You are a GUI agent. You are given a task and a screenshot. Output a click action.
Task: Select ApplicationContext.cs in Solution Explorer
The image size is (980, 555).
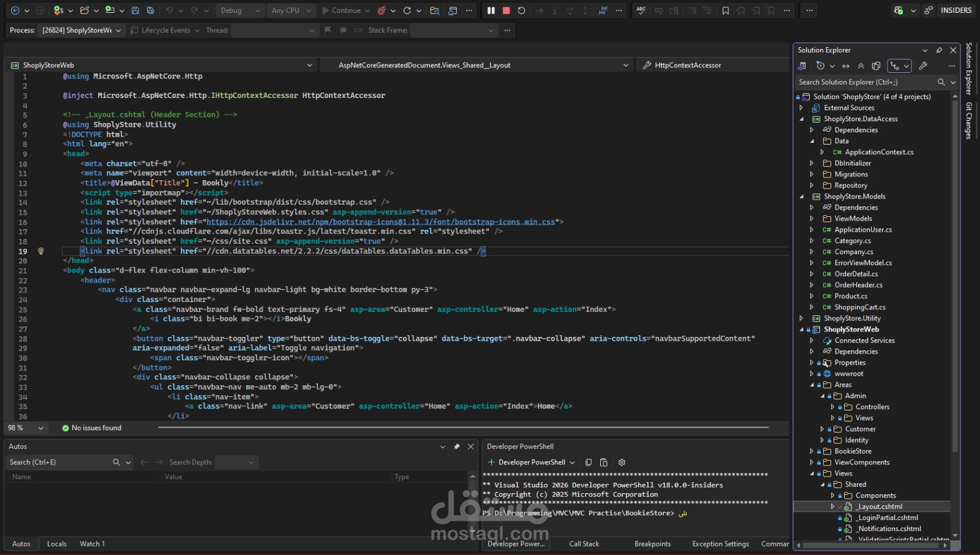click(879, 153)
